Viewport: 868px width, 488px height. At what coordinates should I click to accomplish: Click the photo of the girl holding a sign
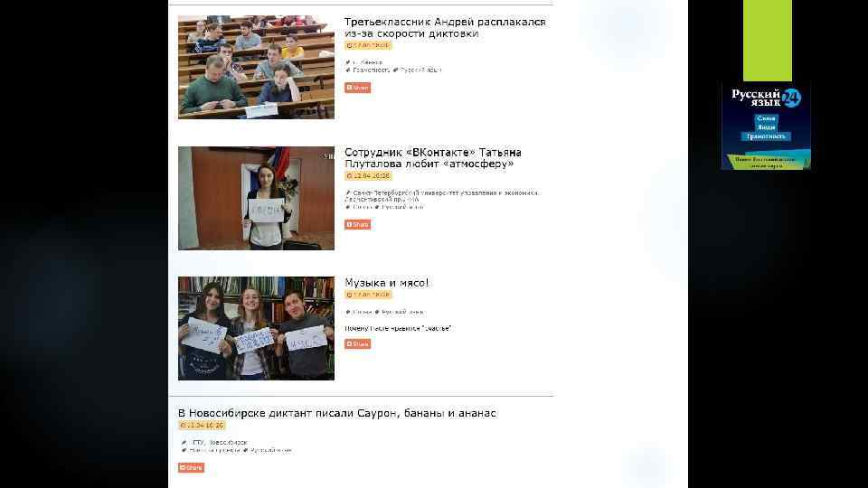pos(256,198)
